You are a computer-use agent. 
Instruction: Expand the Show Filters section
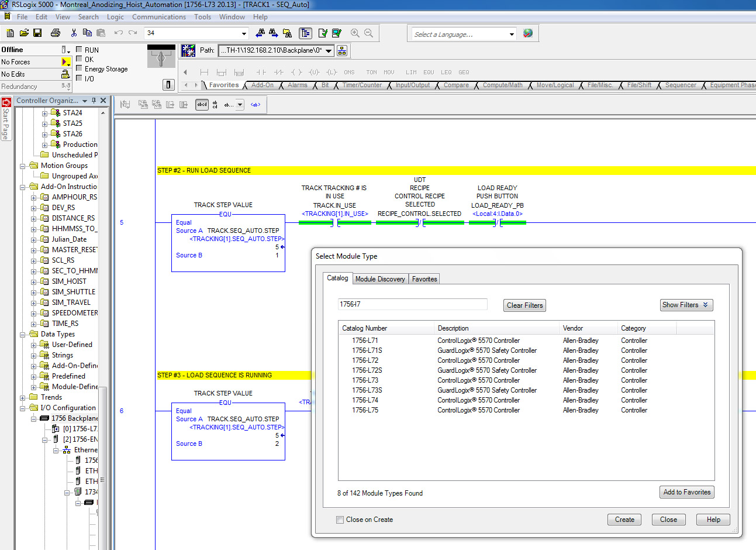click(x=686, y=305)
